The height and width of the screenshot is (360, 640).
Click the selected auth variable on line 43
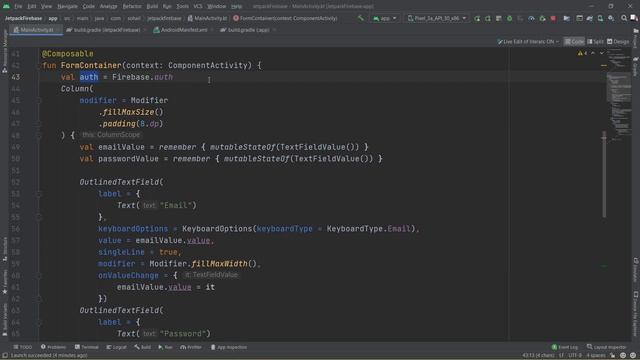coord(89,77)
